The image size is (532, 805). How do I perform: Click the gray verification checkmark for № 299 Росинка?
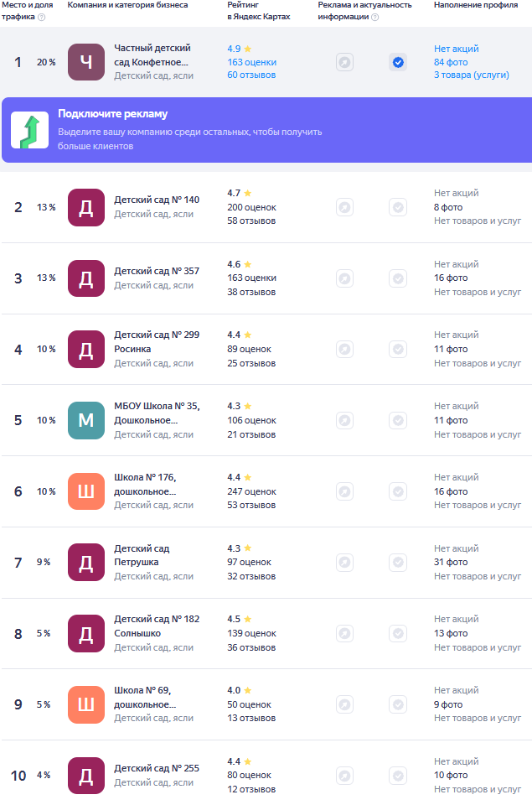click(398, 349)
